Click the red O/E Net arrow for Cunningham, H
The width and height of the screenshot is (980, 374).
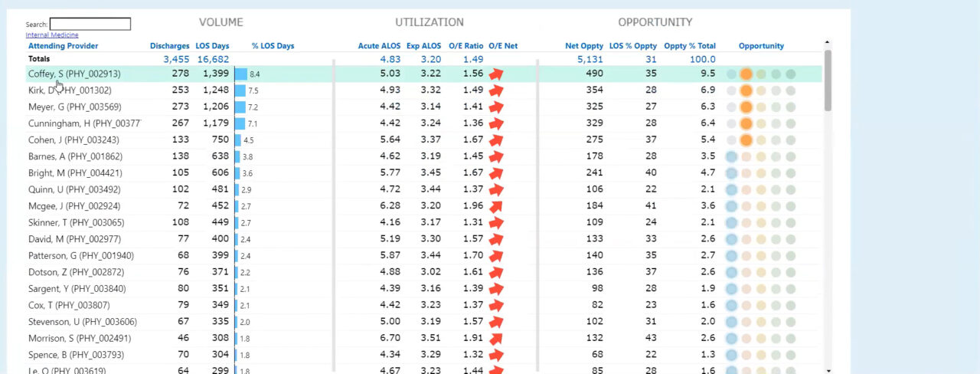tap(496, 123)
